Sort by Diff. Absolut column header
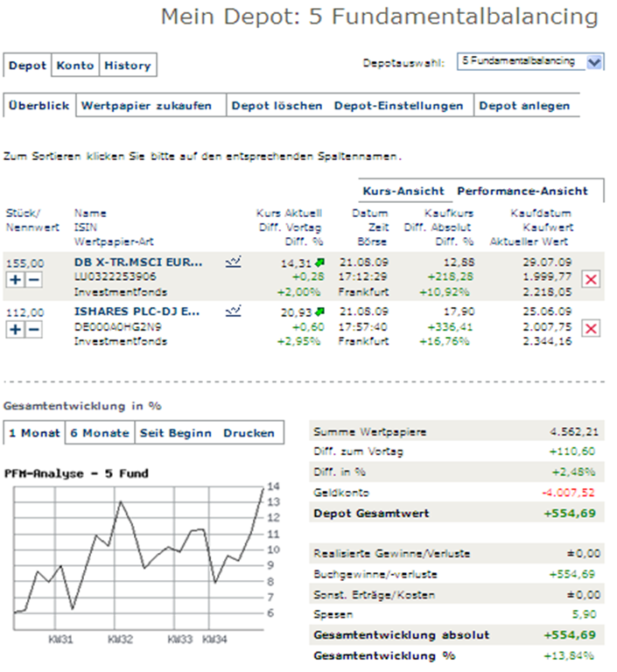 click(438, 227)
